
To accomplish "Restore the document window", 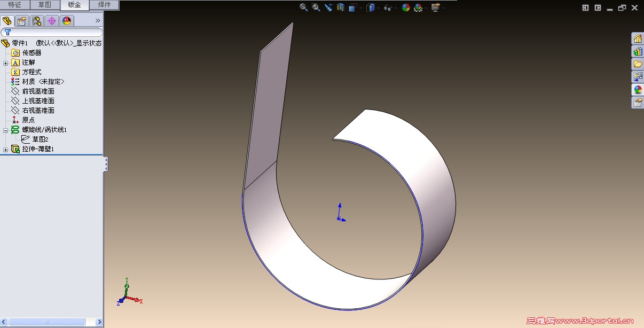I will 622,7.
